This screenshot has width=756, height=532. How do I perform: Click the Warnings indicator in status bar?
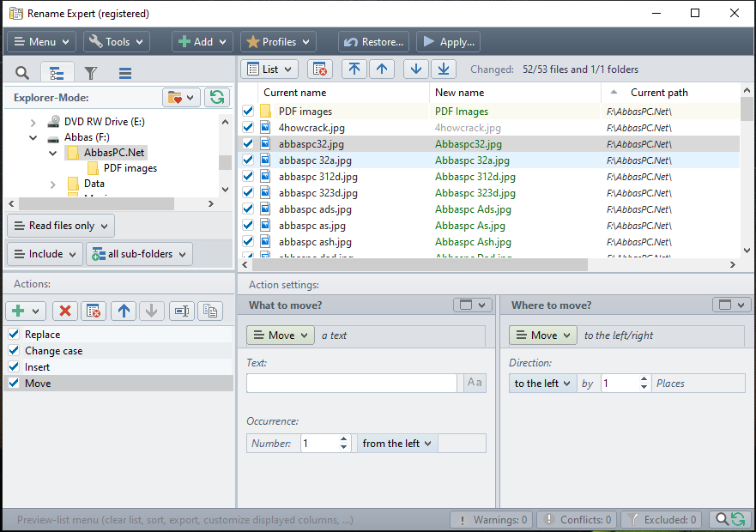(492, 519)
